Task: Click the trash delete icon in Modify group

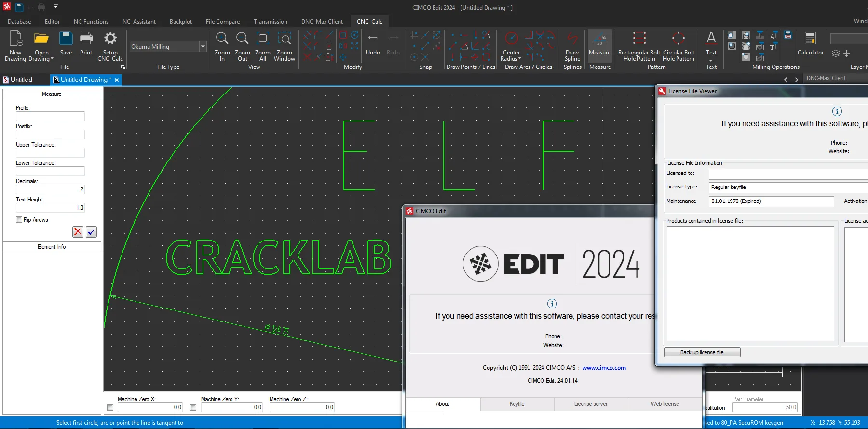Action: [x=329, y=46]
